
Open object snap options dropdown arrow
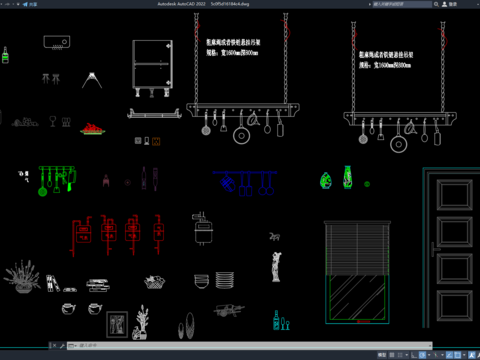464,355
